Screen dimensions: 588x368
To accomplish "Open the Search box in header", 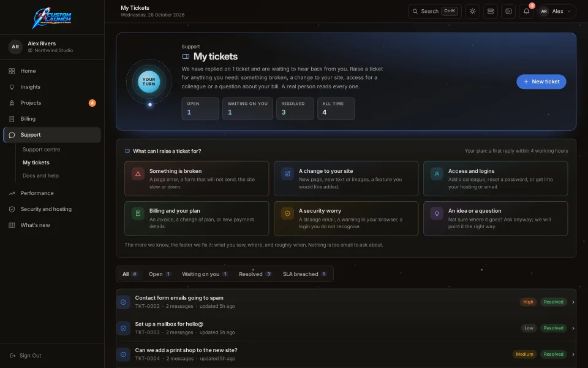I will coord(435,11).
